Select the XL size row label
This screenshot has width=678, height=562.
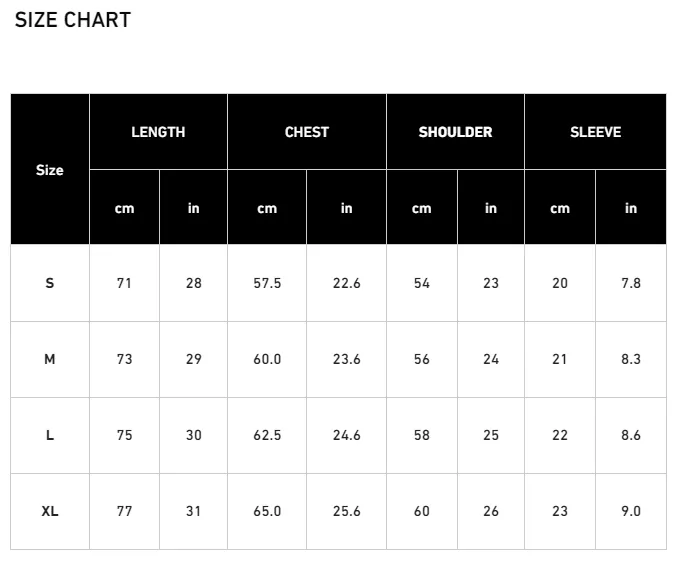click(50, 511)
